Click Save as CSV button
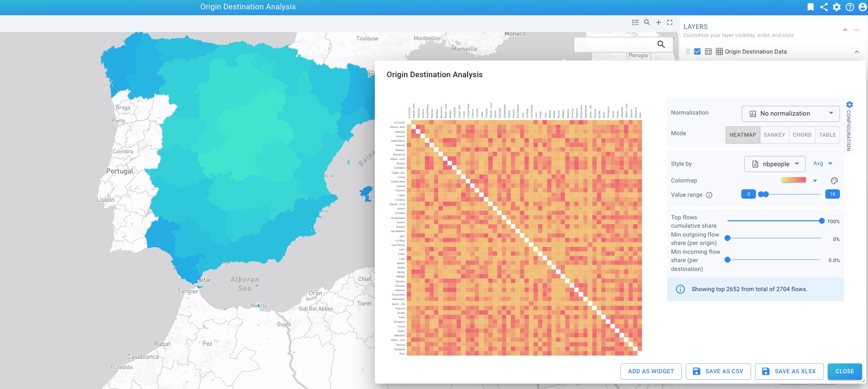Viewport: 868px width, 389px height. pos(718,371)
